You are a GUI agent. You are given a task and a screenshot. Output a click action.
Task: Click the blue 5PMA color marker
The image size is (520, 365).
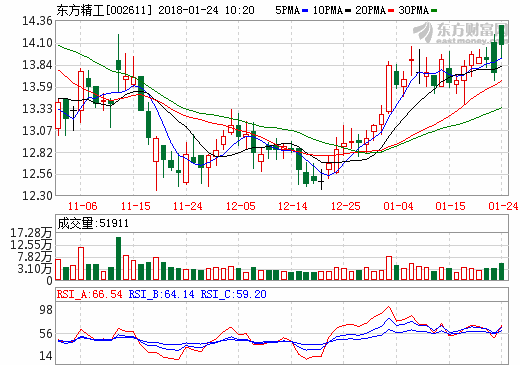[305, 11]
